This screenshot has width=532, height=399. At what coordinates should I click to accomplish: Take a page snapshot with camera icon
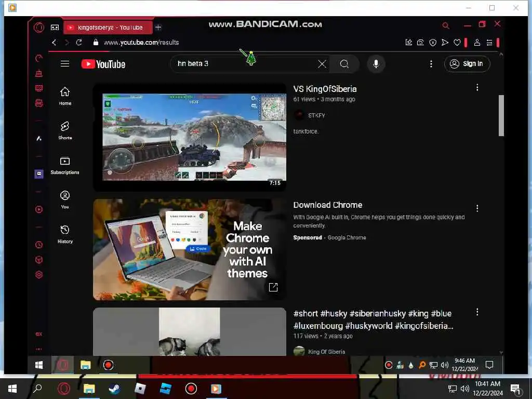click(420, 43)
